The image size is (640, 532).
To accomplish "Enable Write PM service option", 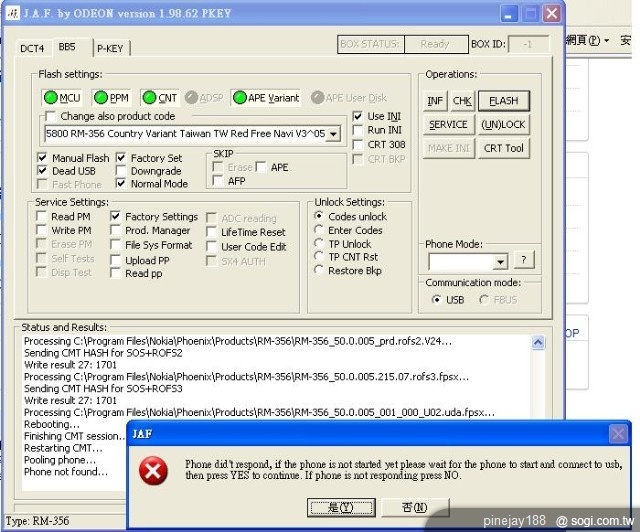I will tap(41, 230).
